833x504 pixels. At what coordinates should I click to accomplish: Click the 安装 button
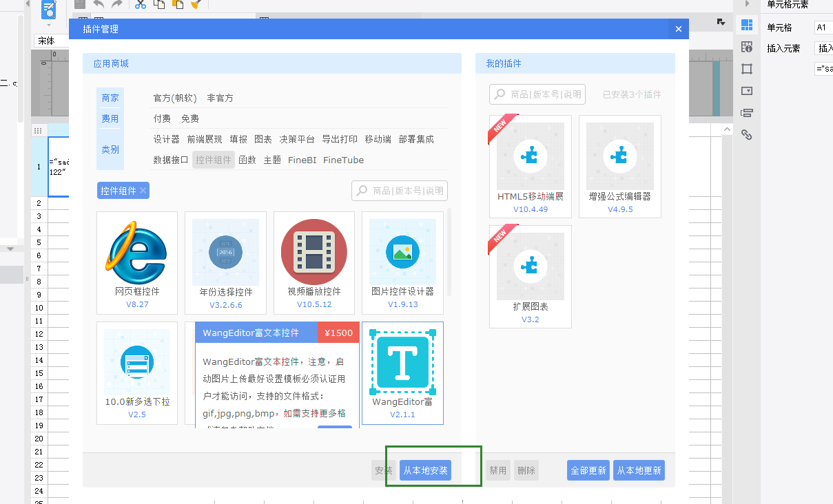384,470
